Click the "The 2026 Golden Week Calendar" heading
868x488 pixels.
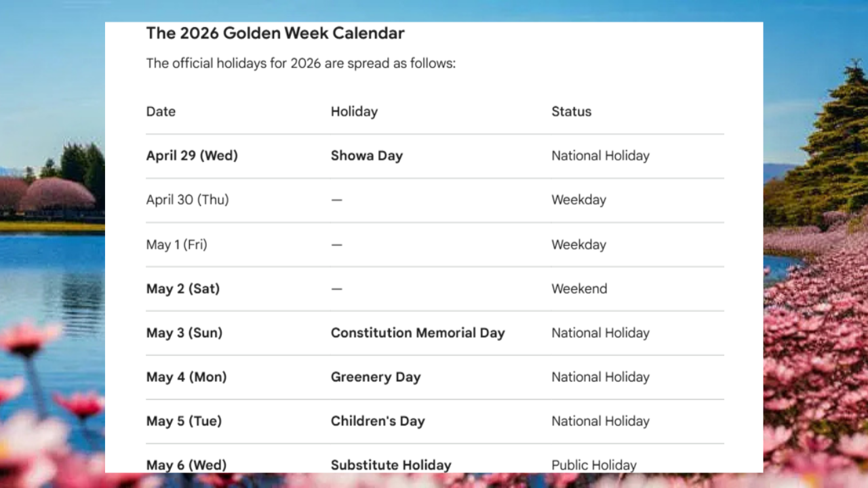click(x=275, y=33)
